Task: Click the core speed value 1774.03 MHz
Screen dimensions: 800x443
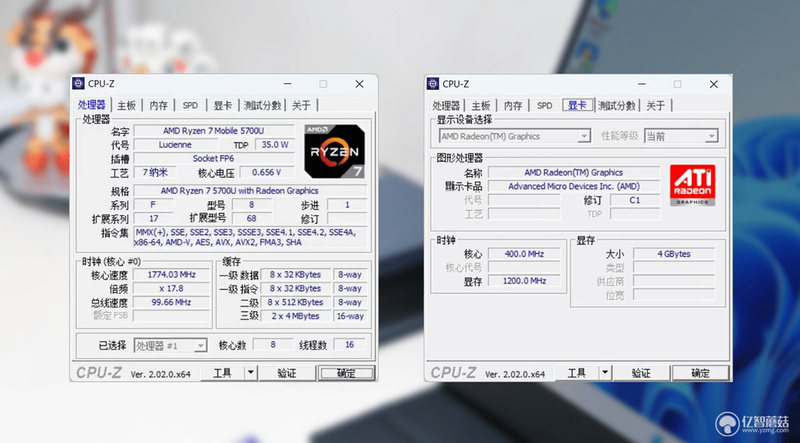Action: (171, 274)
